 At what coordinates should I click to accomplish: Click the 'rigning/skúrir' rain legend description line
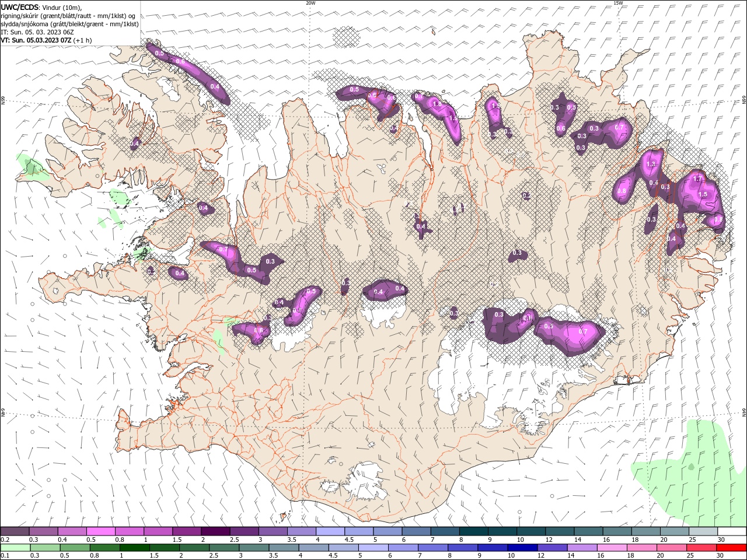point(68,15)
